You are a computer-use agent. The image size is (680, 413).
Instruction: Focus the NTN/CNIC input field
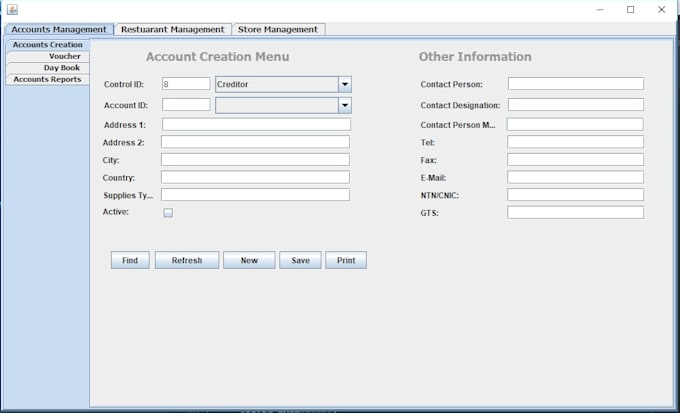tap(575, 195)
